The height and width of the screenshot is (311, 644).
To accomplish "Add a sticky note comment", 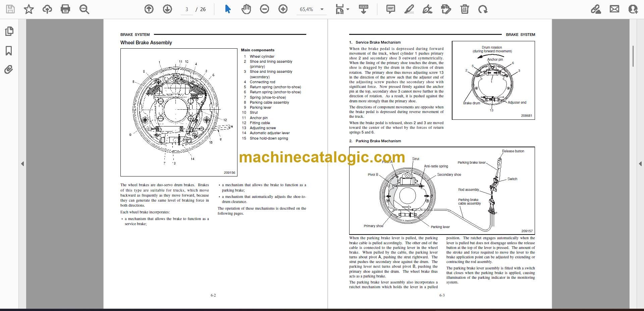I will [390, 9].
